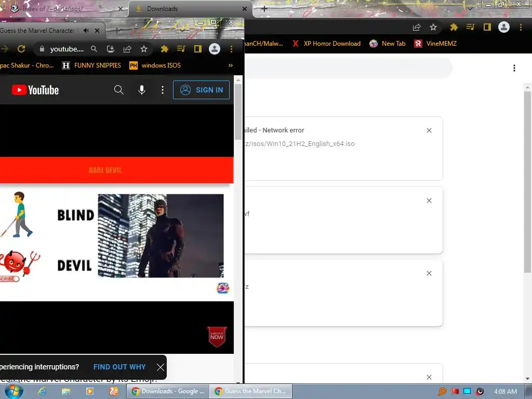The height and width of the screenshot is (399, 532).
Task: Close the Index of dartz isos tab
Action: coord(121,9)
